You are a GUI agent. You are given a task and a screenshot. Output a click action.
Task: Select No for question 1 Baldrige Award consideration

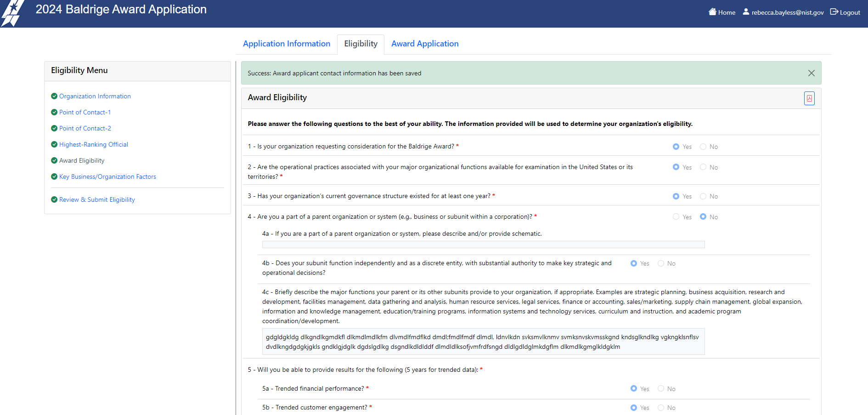[x=703, y=147]
